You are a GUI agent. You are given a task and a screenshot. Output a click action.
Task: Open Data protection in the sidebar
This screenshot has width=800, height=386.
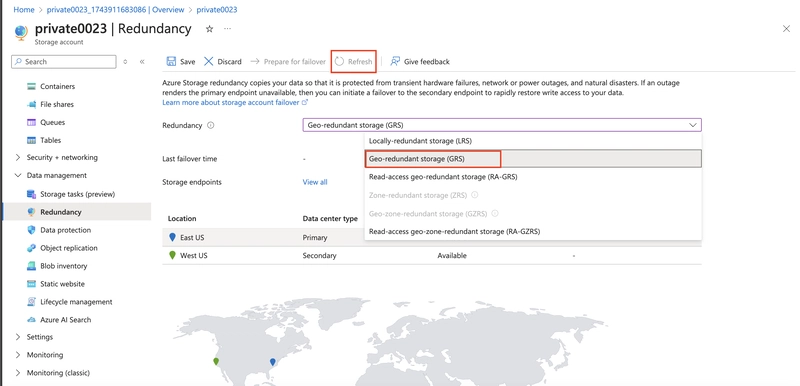(x=65, y=230)
